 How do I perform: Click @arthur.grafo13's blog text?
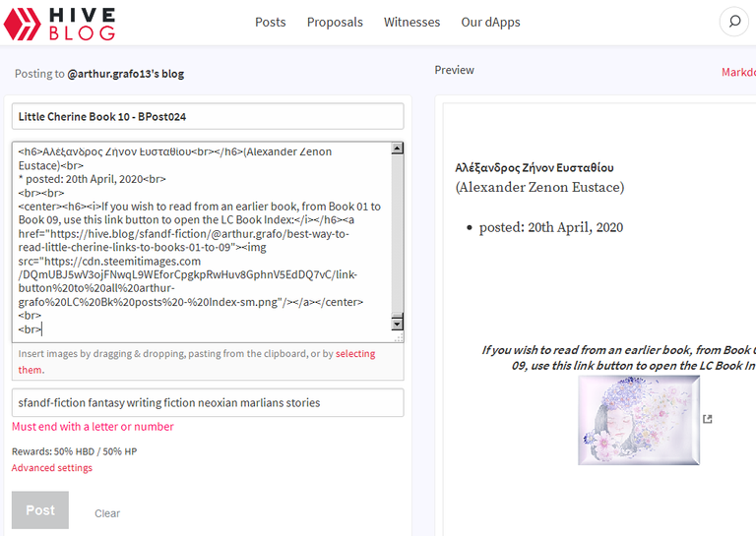pyautogui.click(x=126, y=74)
